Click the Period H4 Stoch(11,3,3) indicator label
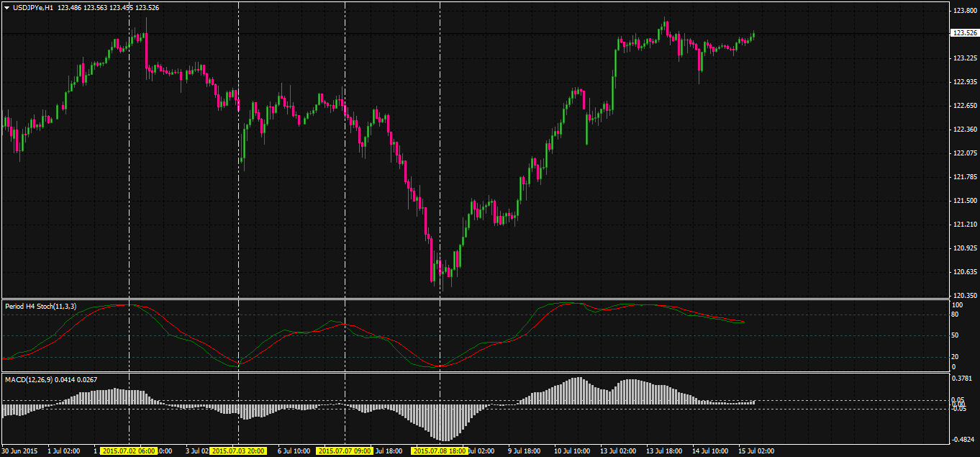Screen dimensions: 980x457 coord(40,306)
